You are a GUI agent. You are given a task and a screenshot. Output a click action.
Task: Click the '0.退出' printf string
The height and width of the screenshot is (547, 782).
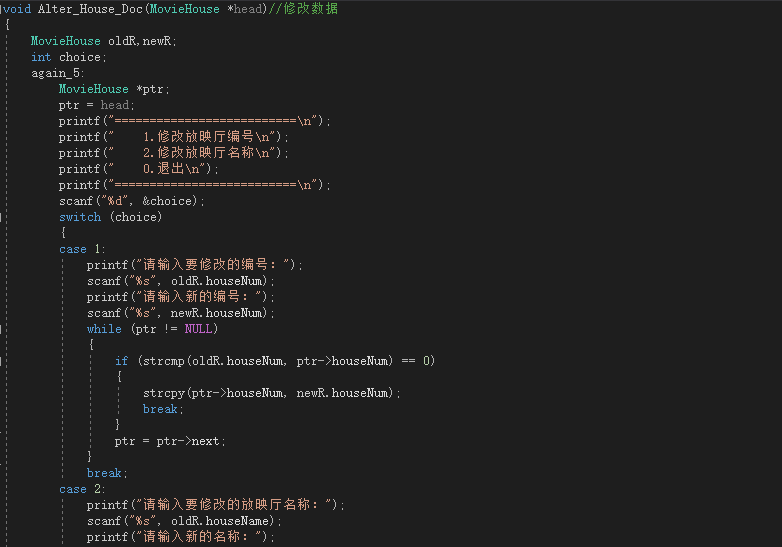171,169
